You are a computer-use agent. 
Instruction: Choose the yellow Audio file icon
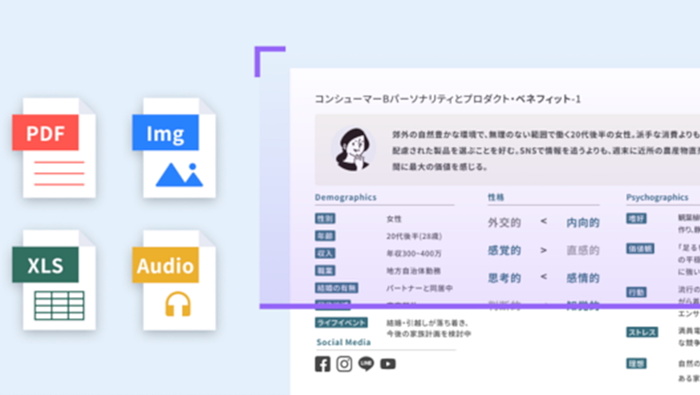point(174,280)
